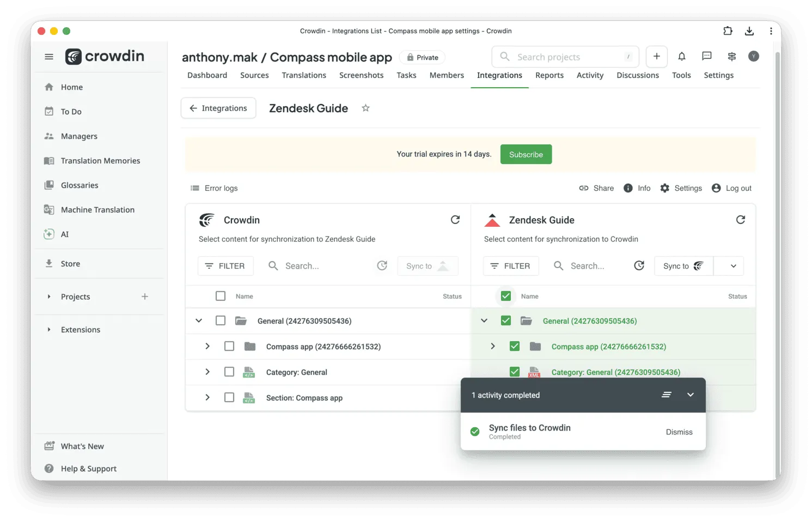Uncheck the Compass app item in Zendesk panel
Image resolution: width=812 pixels, height=521 pixels.
click(514, 346)
